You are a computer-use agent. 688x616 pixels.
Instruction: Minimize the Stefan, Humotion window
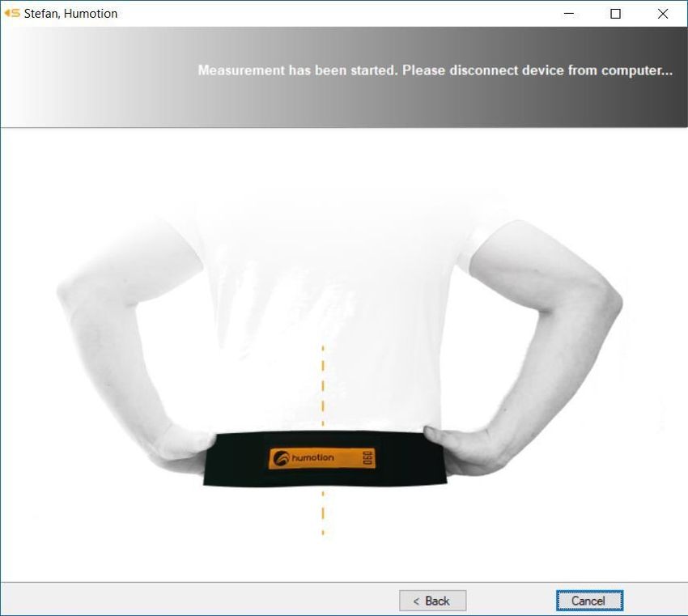tap(569, 14)
